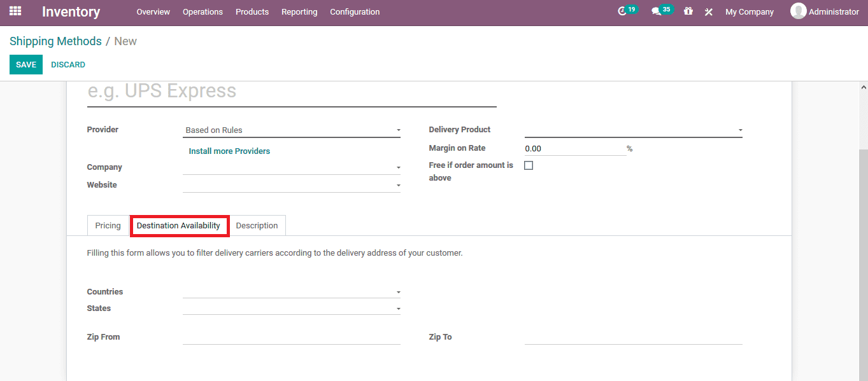
Task: Go back to Shipping Methods breadcrumb
Action: 55,41
